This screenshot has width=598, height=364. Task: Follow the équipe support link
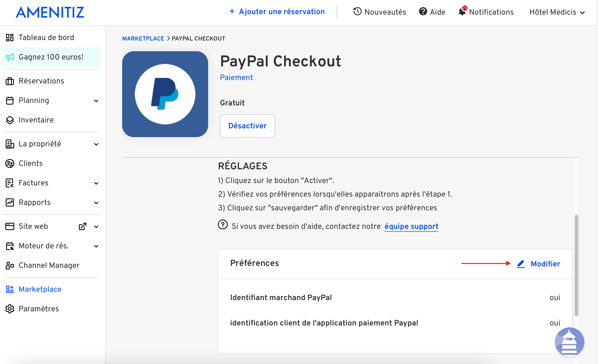[411, 226]
